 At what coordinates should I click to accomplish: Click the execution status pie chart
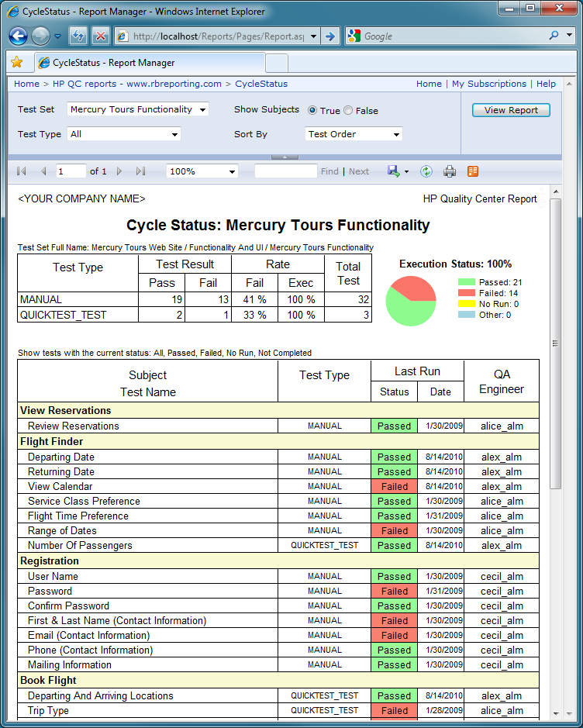(411, 301)
